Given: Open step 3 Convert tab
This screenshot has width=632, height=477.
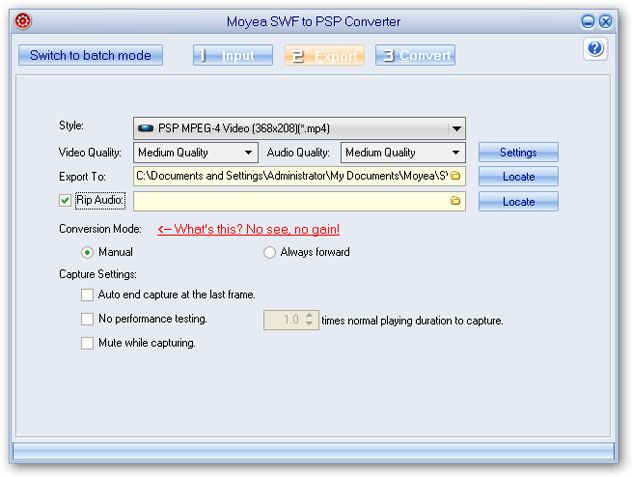Looking at the screenshot, I should point(415,55).
